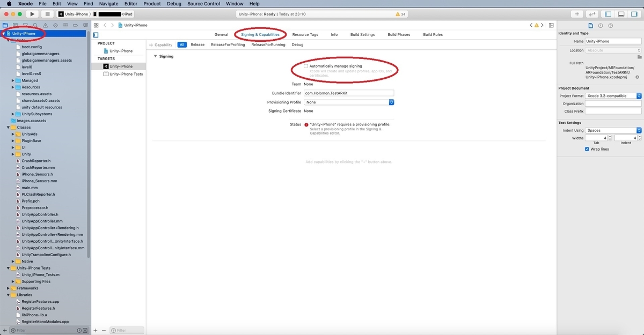This screenshot has width=644, height=335.
Task: Adjust the Tab width stepper
Action: (x=610, y=138)
